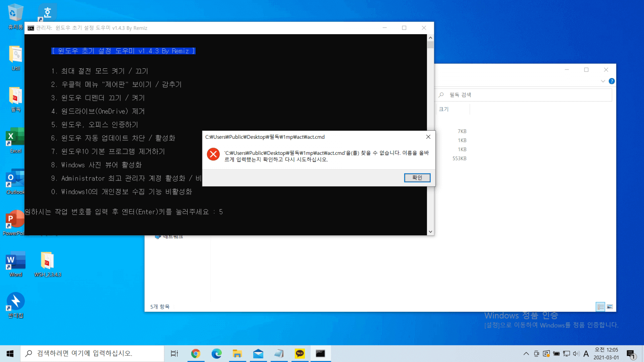This screenshot has width=644, height=362.
Task: Maximize the Explorer 필독 window
Action: click(x=586, y=70)
